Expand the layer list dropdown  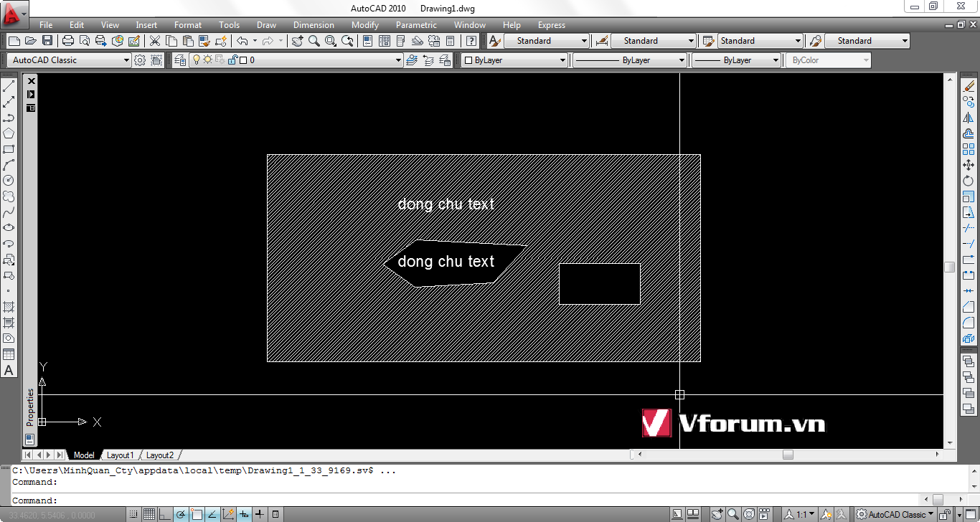[398, 60]
